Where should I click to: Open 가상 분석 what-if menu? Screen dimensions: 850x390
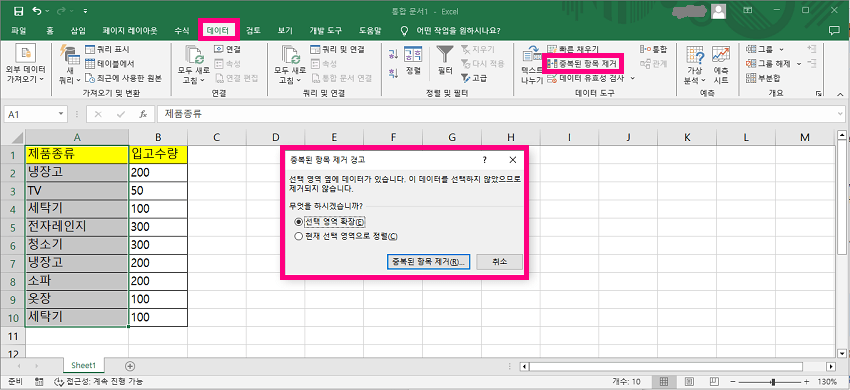coord(694,65)
